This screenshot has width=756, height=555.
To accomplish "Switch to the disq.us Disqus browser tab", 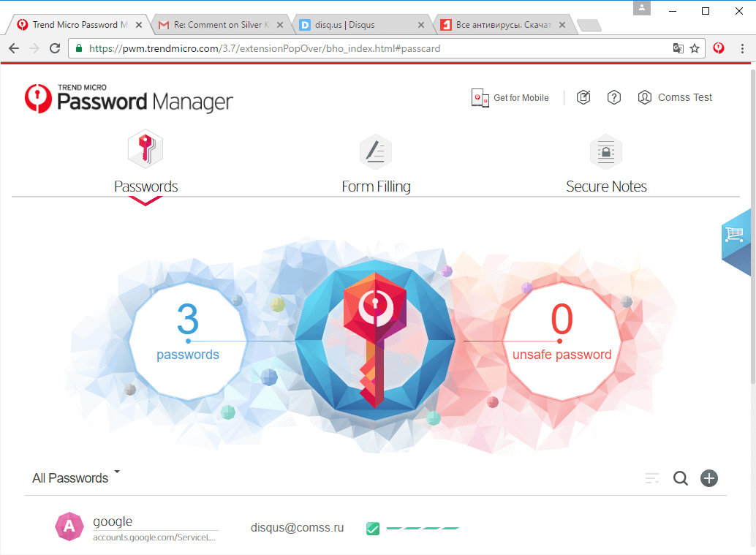I will pyautogui.click(x=361, y=25).
